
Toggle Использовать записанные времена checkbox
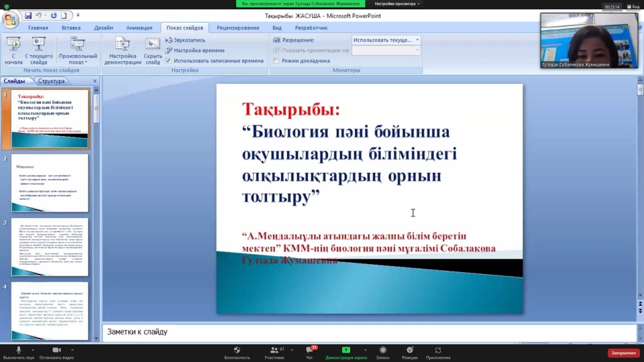pos(168,60)
